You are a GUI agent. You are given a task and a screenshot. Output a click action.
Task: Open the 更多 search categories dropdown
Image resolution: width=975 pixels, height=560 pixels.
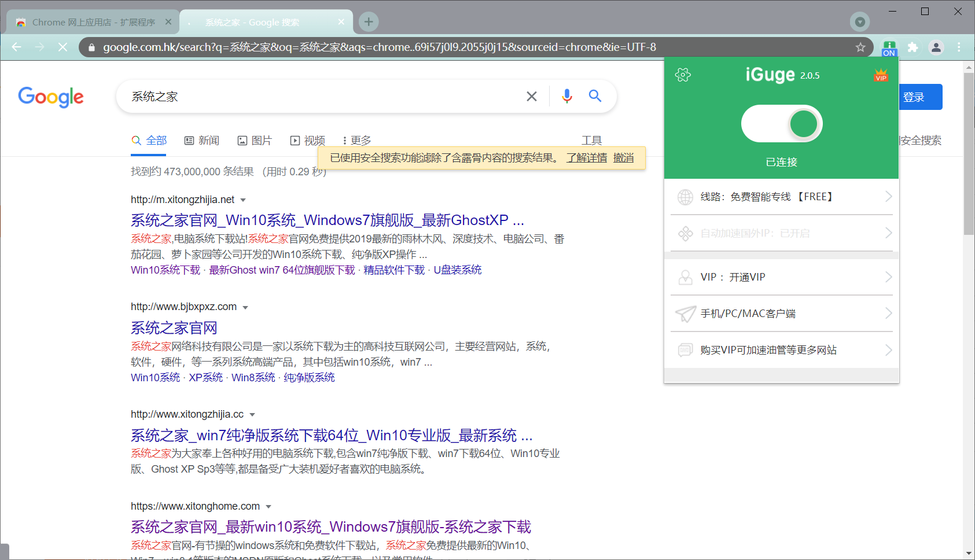tap(359, 140)
